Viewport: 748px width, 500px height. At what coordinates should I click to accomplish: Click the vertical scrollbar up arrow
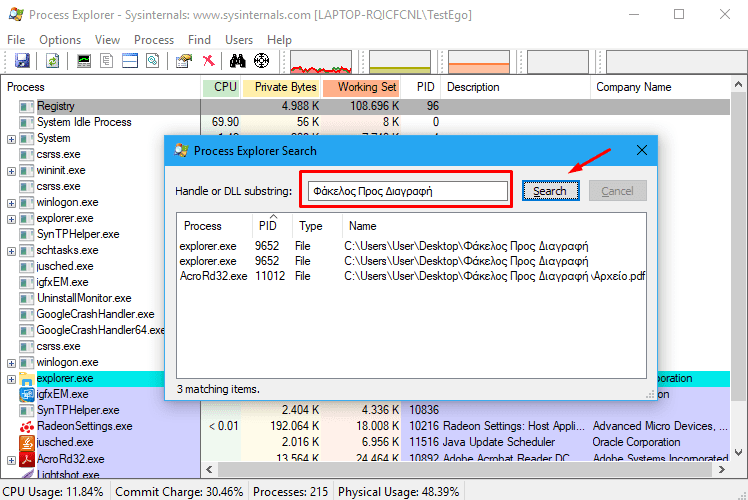738,84
